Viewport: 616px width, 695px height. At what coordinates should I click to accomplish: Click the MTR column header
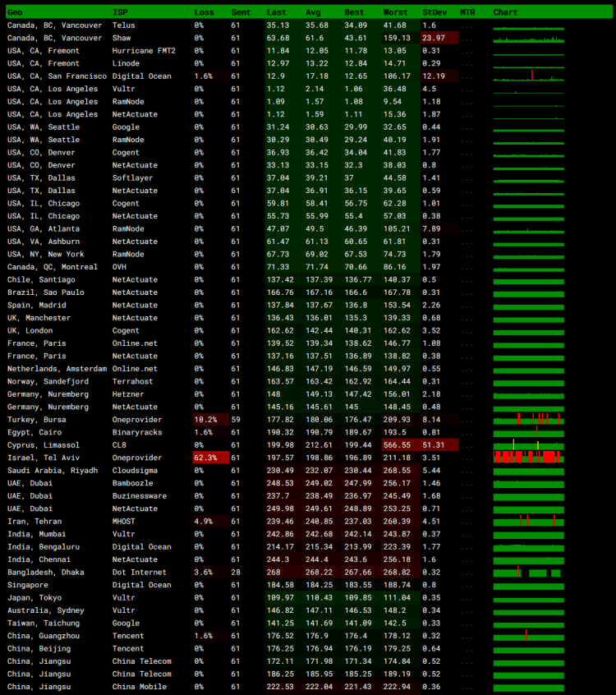(x=467, y=12)
